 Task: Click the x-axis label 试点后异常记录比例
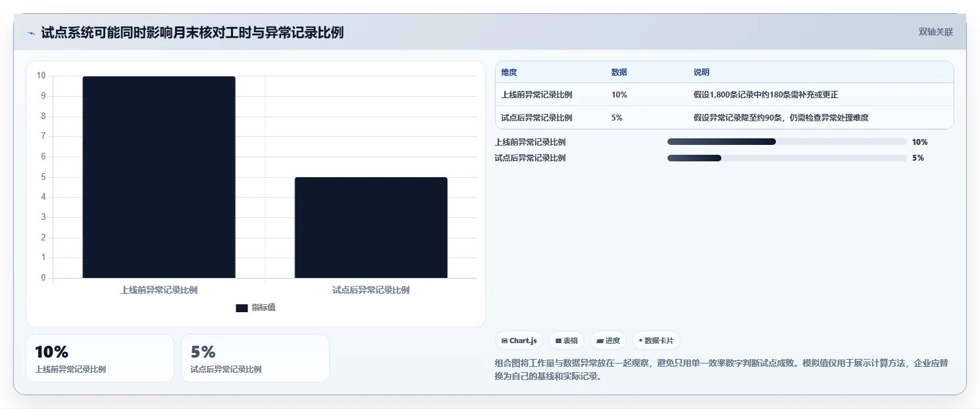pos(371,290)
